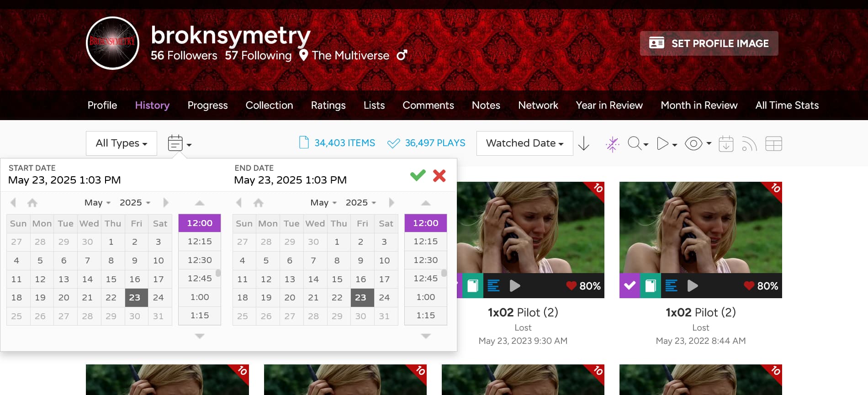
Task: Open the Lost link under May 23, 2022 episode
Action: 700,327
